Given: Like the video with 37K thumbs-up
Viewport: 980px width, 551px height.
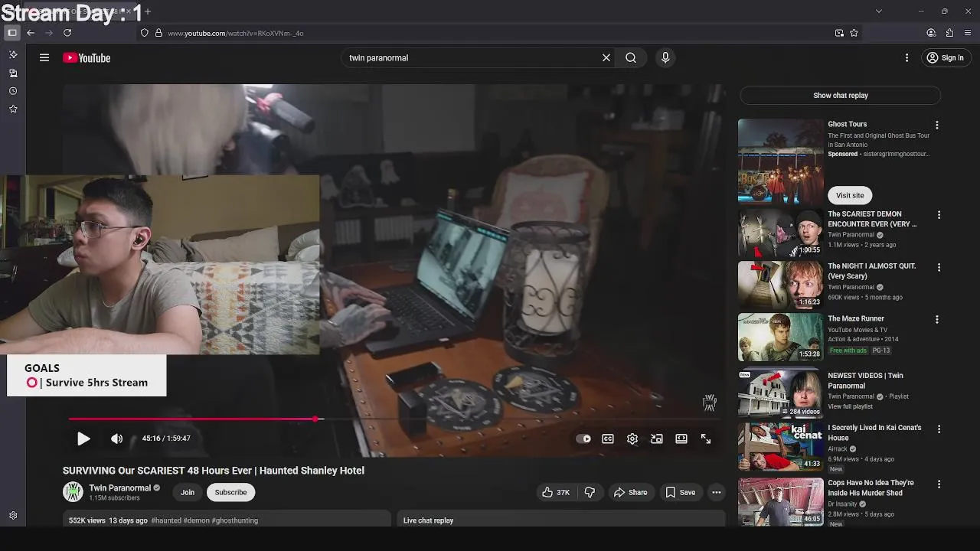Looking at the screenshot, I should pyautogui.click(x=556, y=492).
